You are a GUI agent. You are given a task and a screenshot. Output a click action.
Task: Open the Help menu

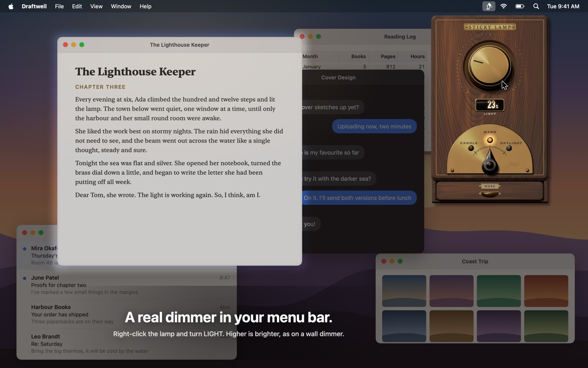[x=146, y=6]
